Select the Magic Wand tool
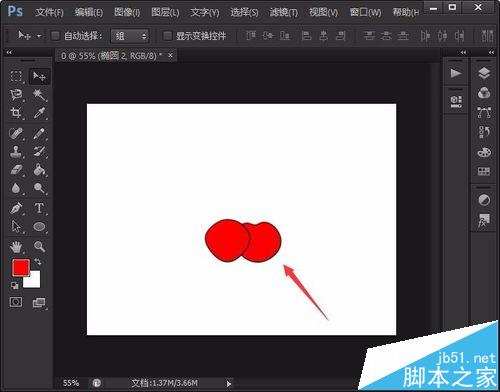The image size is (500, 392). (x=39, y=95)
